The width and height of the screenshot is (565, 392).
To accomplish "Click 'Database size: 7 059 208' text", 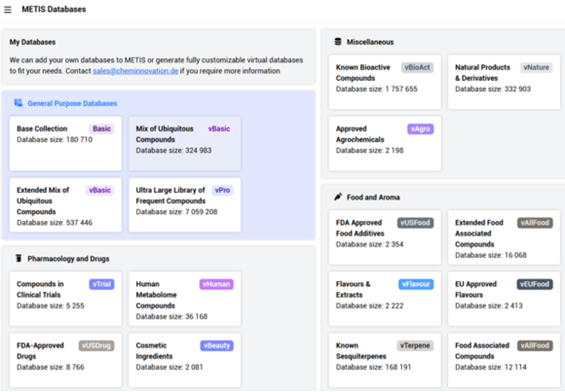I will click(x=176, y=212).
